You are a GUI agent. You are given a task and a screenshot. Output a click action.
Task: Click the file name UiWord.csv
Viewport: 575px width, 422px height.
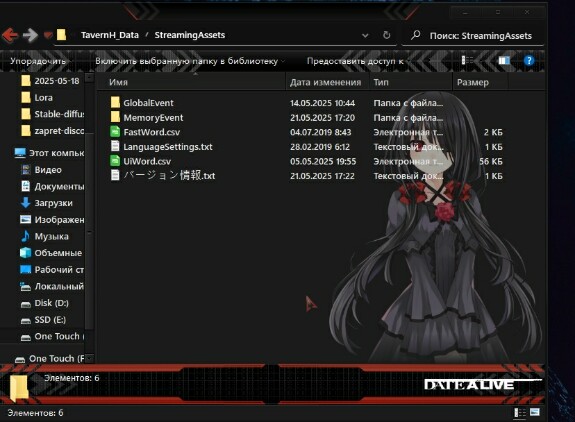tap(147, 161)
